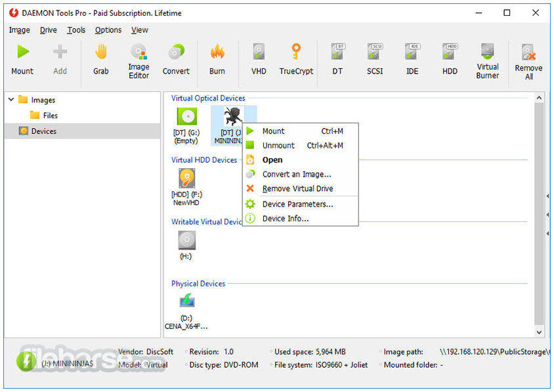
Task: Select the writable (H:) device
Action: click(x=186, y=240)
